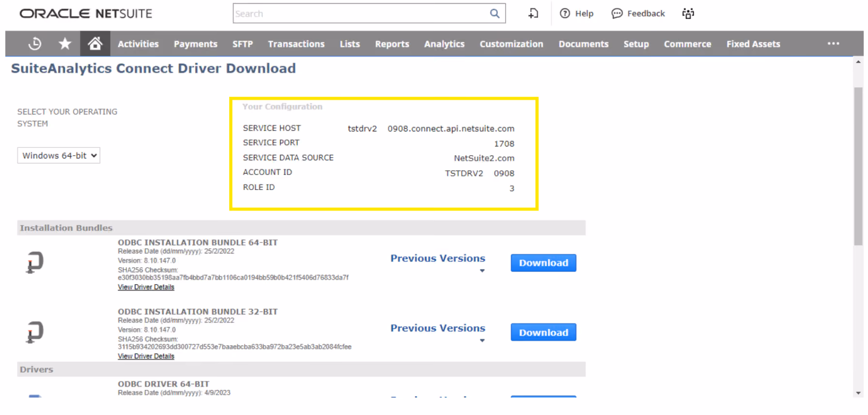
Task: Open the Commerce menu
Action: pyautogui.click(x=688, y=44)
